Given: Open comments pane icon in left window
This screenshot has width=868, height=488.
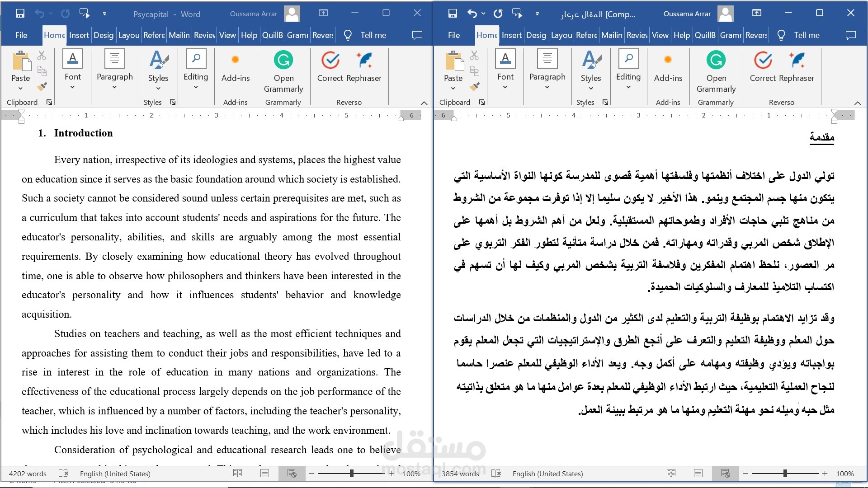Looking at the screenshot, I should (417, 35).
